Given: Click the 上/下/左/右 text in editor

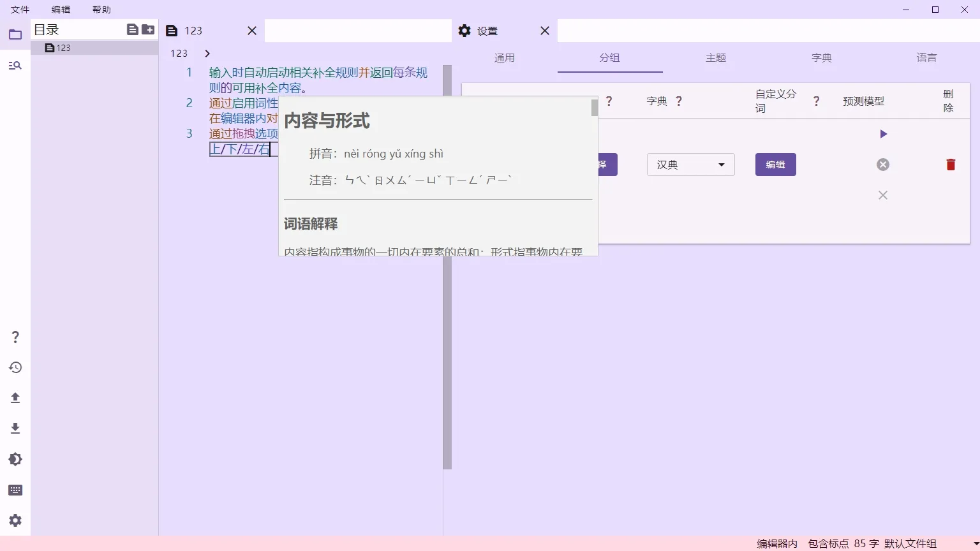Looking at the screenshot, I should tap(240, 149).
